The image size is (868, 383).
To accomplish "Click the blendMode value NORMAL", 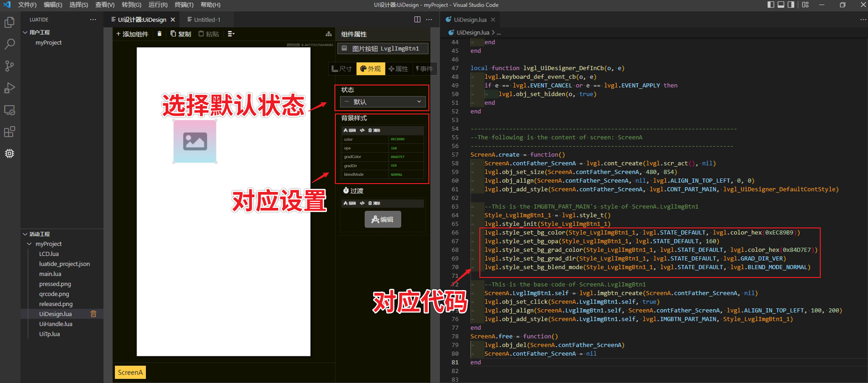I will [397, 175].
